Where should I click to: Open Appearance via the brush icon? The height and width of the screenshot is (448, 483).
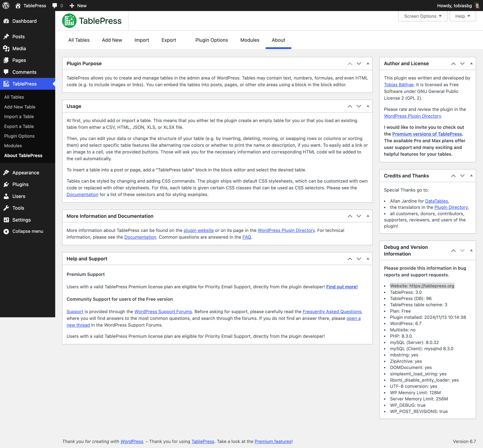pos(6,172)
